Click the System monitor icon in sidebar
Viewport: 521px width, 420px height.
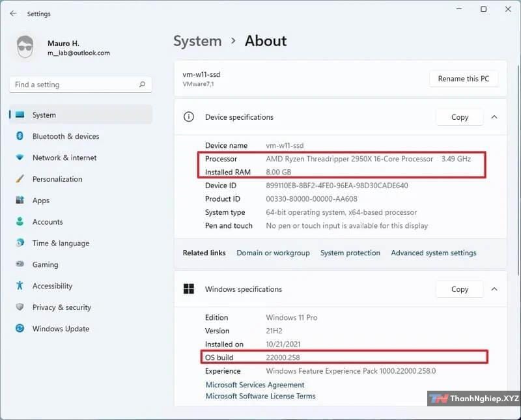point(20,115)
